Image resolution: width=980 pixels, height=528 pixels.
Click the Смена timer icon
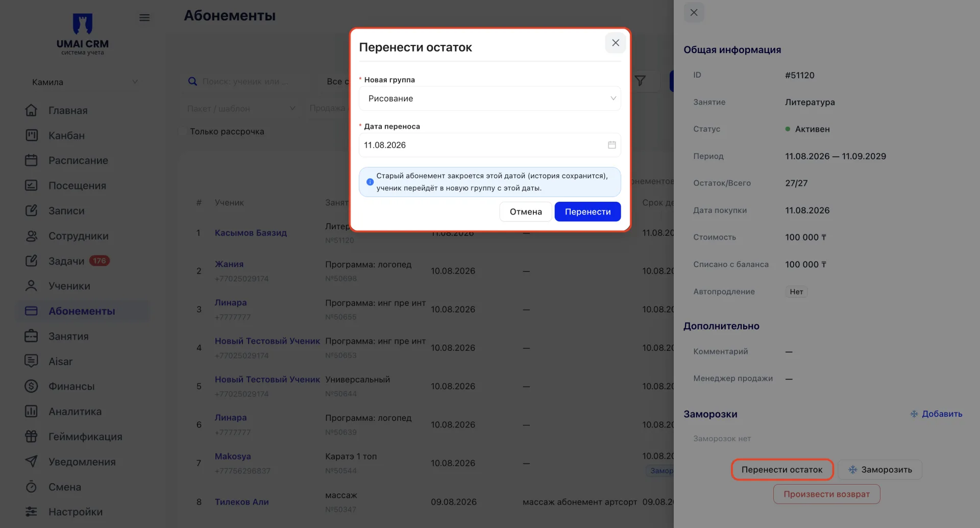click(31, 487)
